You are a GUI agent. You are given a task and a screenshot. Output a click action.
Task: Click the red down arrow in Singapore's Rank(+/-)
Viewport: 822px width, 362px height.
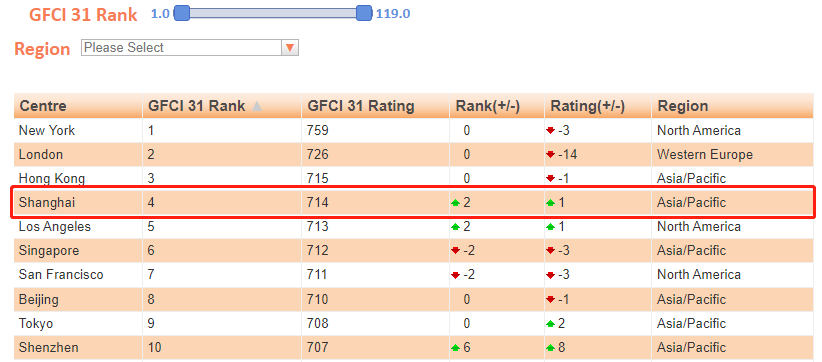coord(456,251)
